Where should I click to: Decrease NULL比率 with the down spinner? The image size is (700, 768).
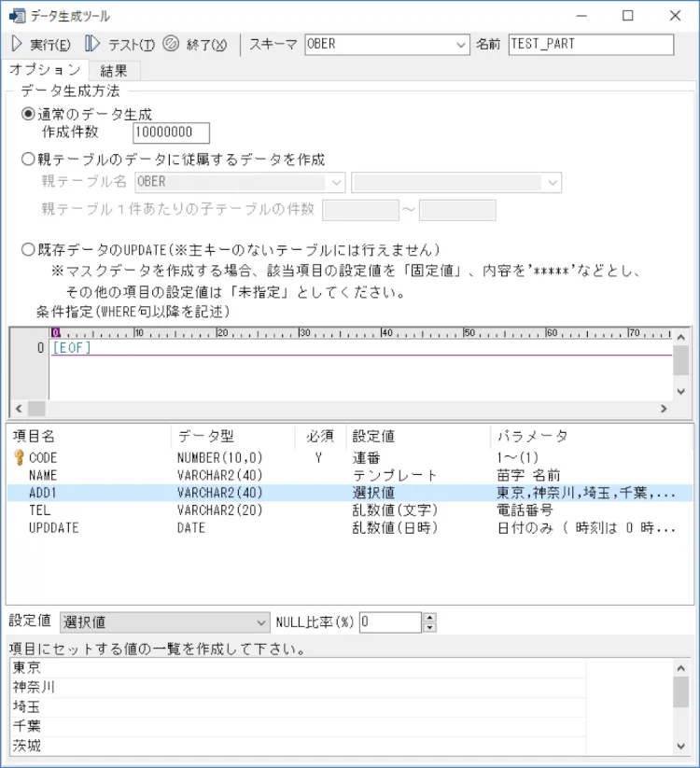click(429, 627)
